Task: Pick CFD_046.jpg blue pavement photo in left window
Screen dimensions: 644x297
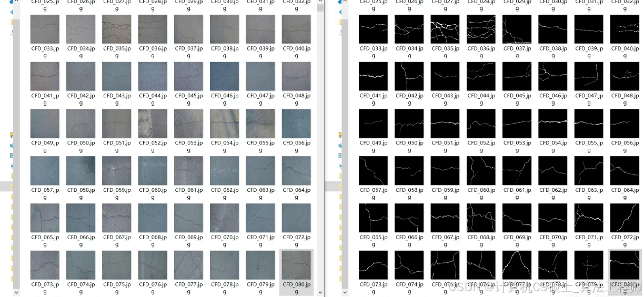Action: pos(224,76)
